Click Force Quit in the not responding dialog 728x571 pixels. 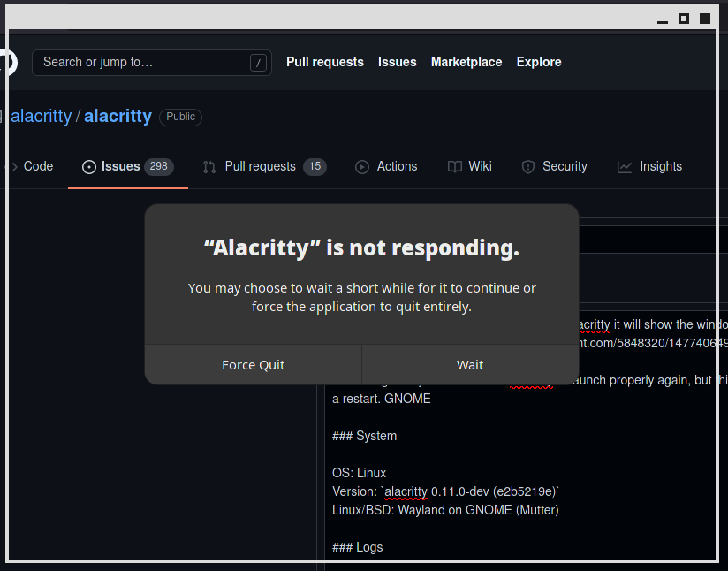[253, 365]
